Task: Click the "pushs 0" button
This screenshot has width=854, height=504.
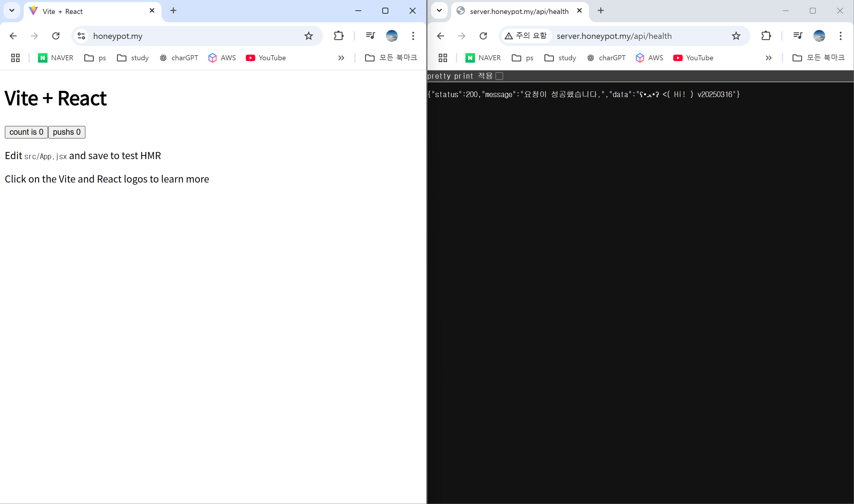Action: click(66, 132)
